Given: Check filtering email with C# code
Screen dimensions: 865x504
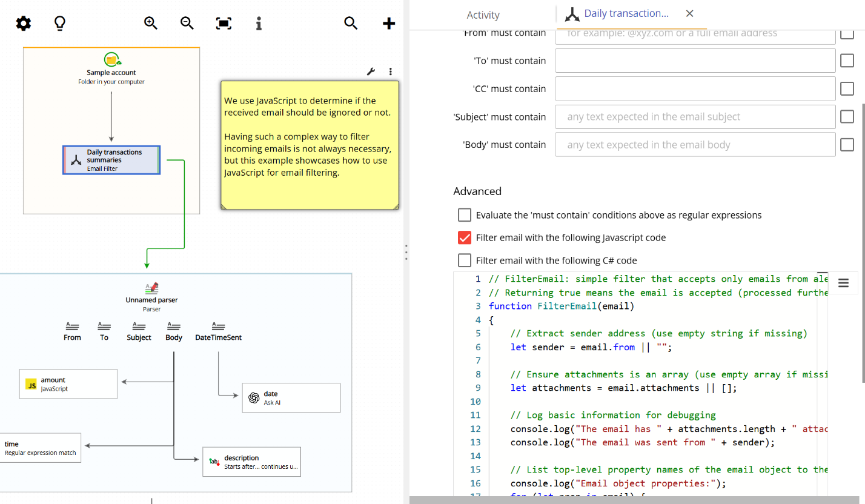Looking at the screenshot, I should (x=464, y=260).
